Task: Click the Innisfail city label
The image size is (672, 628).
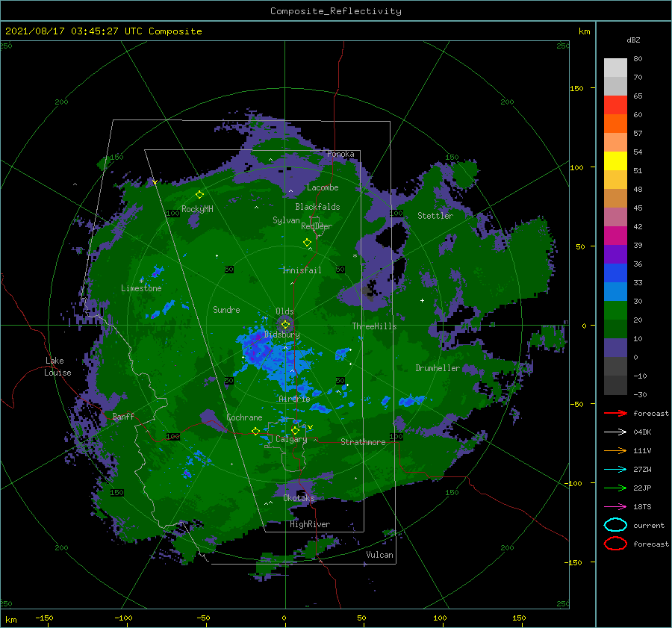Action: point(302,270)
